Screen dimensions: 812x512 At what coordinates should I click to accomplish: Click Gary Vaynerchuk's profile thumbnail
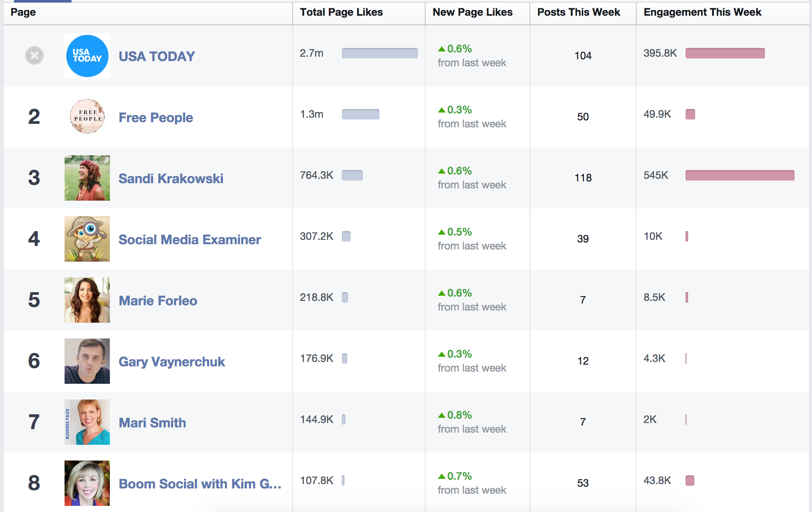[87, 361]
